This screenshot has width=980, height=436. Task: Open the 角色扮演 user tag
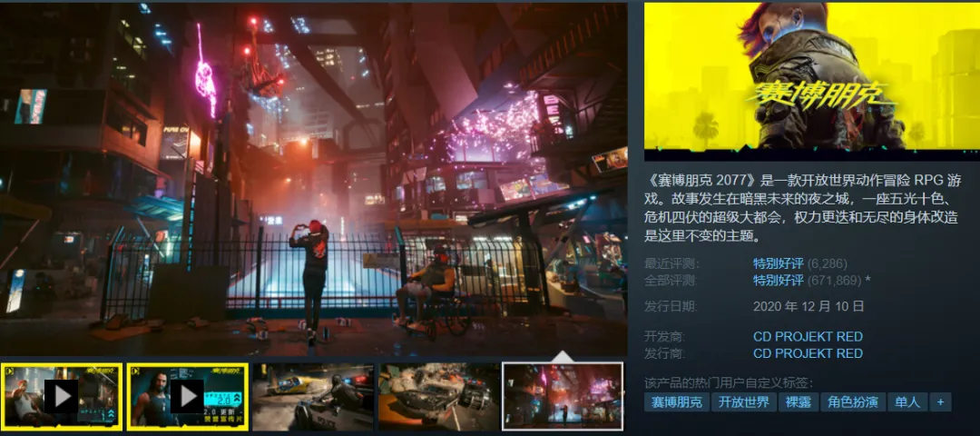853,402
